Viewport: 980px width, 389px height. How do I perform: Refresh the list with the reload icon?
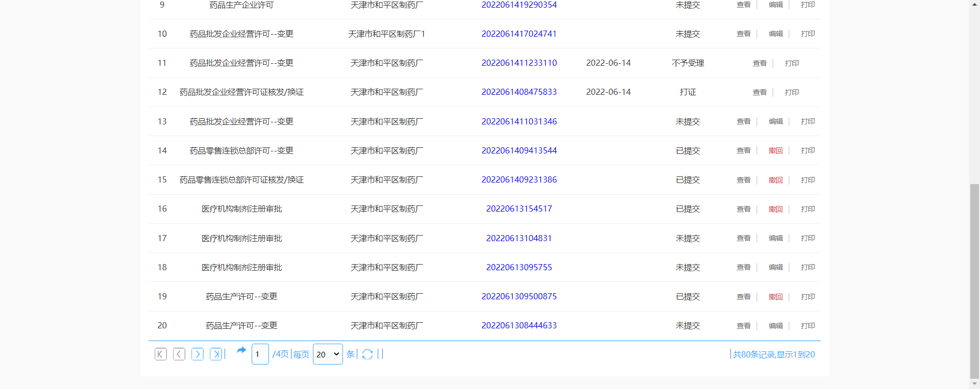[x=367, y=354]
